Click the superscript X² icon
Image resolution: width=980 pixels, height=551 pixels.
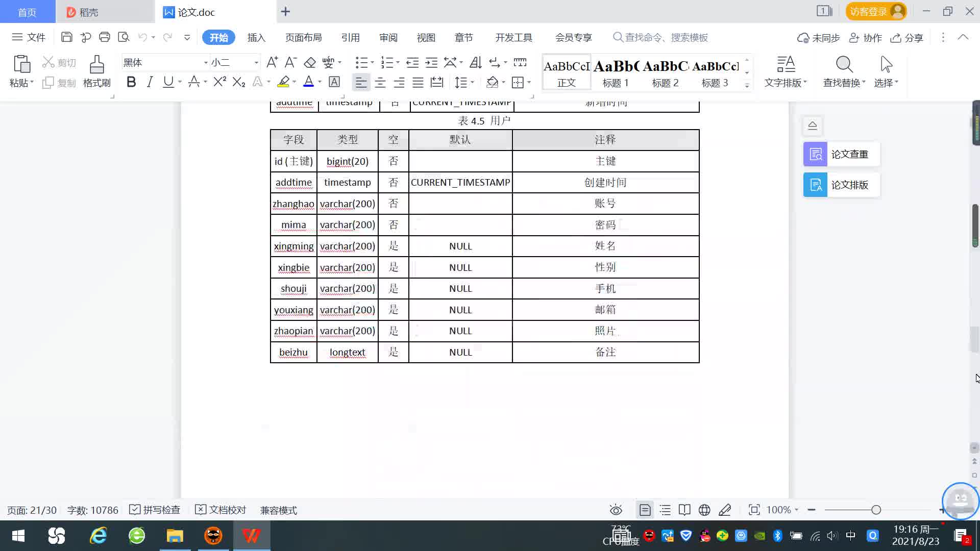coord(219,82)
